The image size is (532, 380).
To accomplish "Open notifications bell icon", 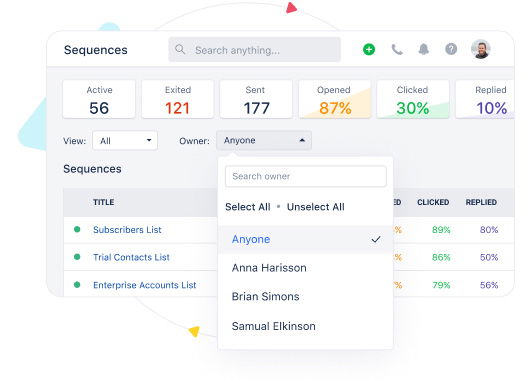I will (423, 50).
